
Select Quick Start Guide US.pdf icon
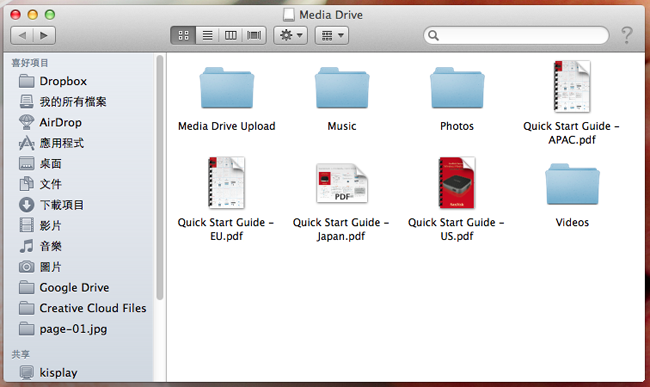(457, 183)
